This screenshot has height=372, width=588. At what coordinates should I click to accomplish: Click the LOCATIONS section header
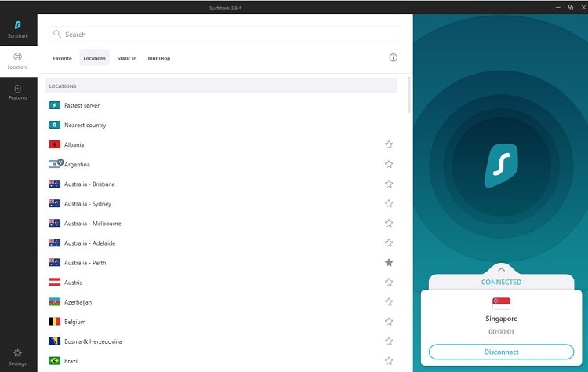[x=221, y=86]
